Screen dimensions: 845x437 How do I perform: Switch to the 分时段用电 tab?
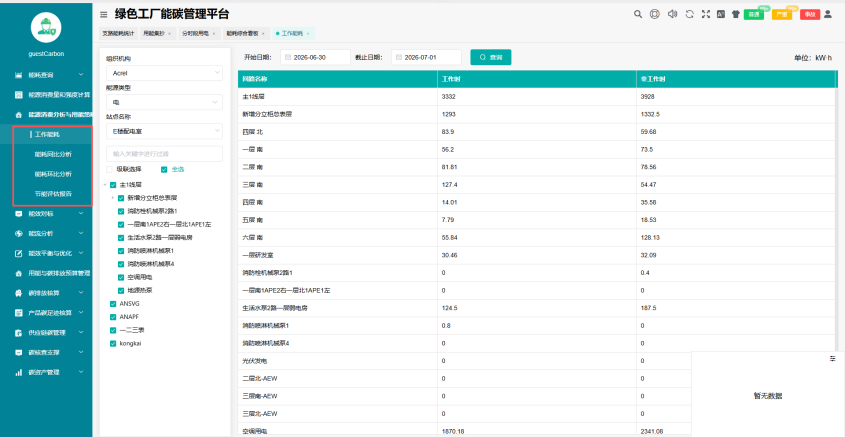coord(198,33)
